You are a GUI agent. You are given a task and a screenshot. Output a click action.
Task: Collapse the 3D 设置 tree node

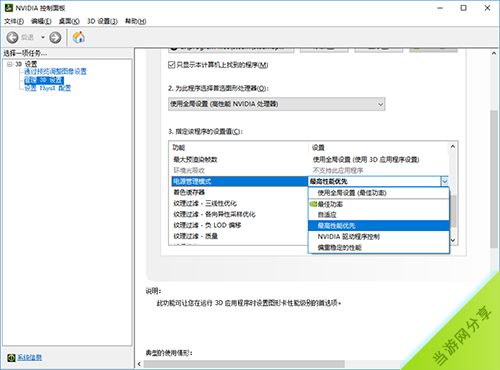(10, 64)
